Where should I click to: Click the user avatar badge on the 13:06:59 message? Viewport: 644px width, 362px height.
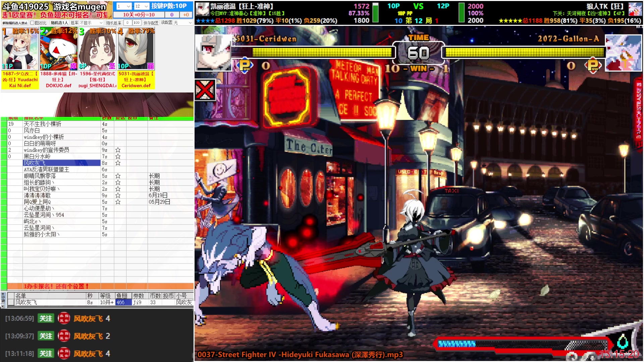[x=64, y=318]
